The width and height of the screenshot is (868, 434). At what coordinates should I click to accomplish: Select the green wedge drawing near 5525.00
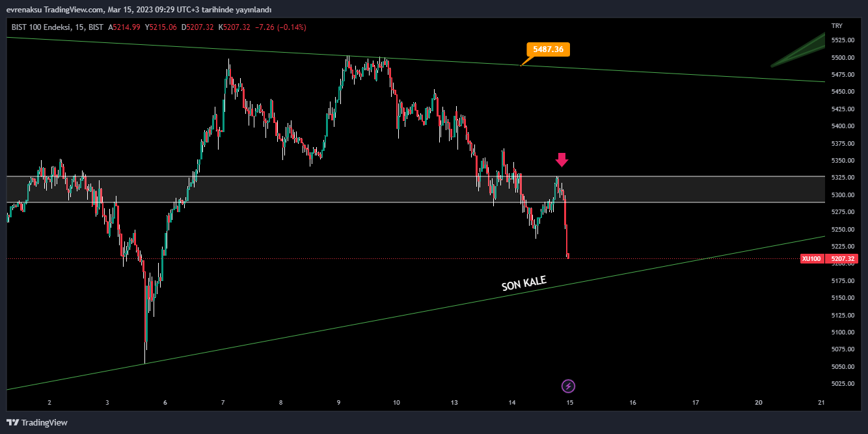(x=798, y=49)
